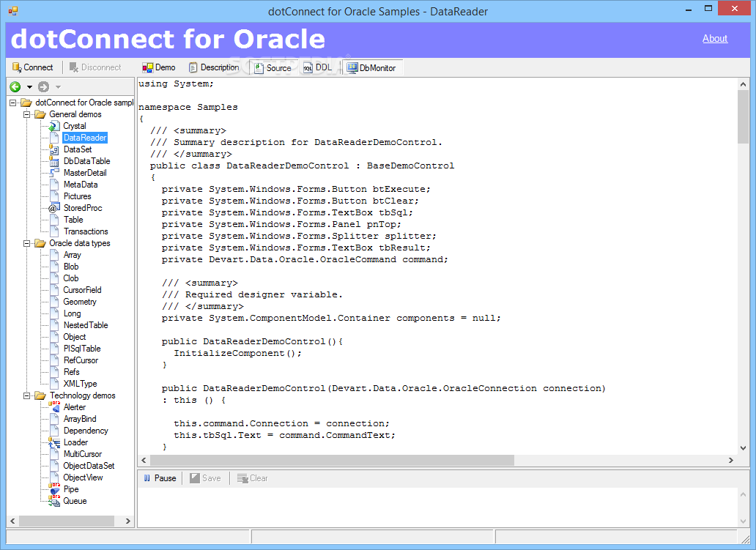Click the Connect toolbar icon

[x=17, y=67]
